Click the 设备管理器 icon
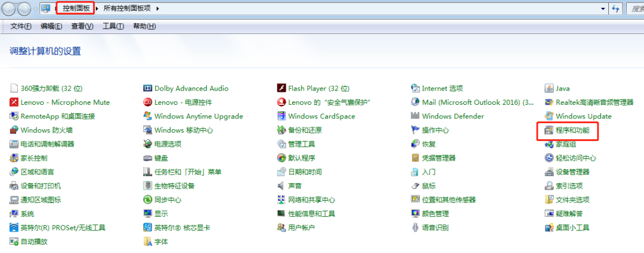 tap(549, 172)
